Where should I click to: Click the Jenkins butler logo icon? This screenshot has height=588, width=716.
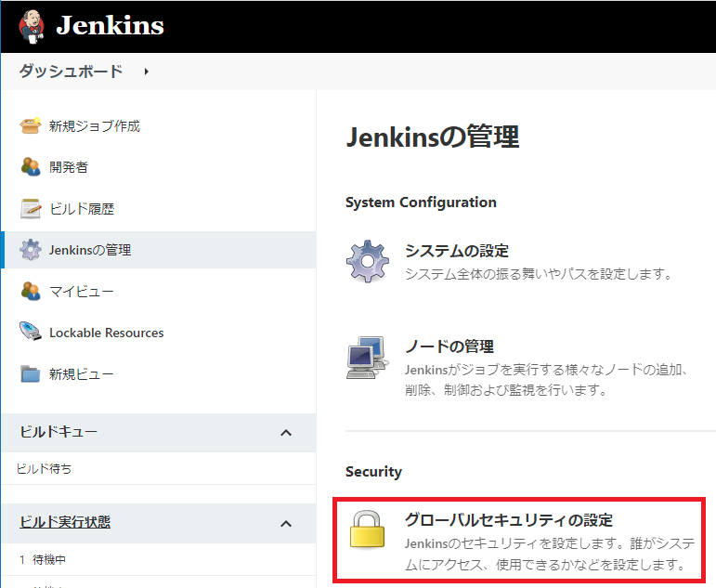[32, 26]
